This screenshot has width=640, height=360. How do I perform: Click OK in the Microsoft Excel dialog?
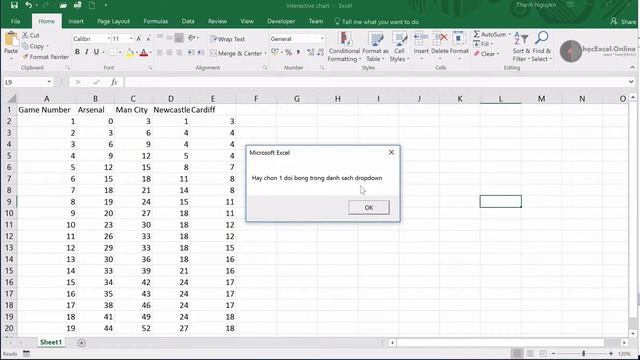369,207
